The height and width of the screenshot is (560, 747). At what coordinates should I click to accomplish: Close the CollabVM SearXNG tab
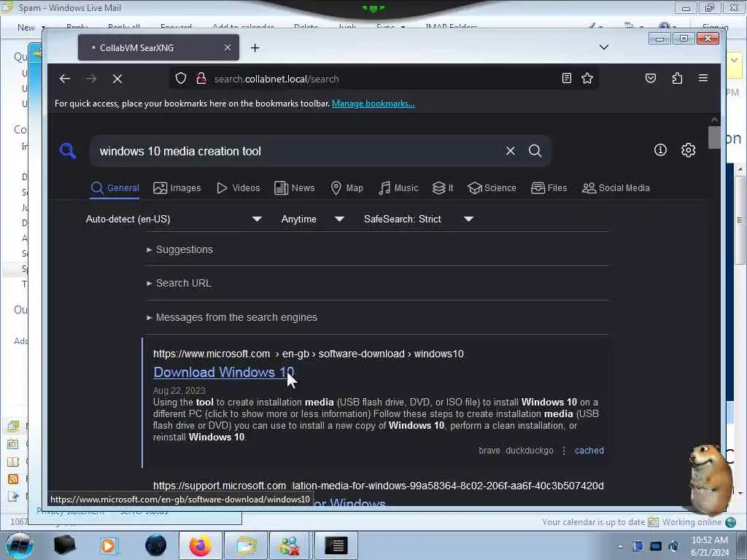pos(228,47)
